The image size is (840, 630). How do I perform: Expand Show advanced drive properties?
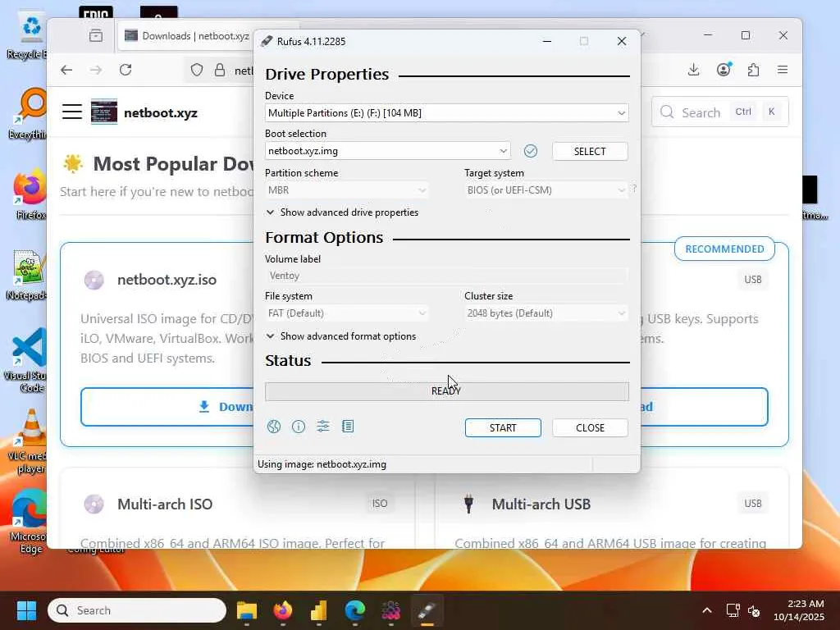[x=342, y=212]
